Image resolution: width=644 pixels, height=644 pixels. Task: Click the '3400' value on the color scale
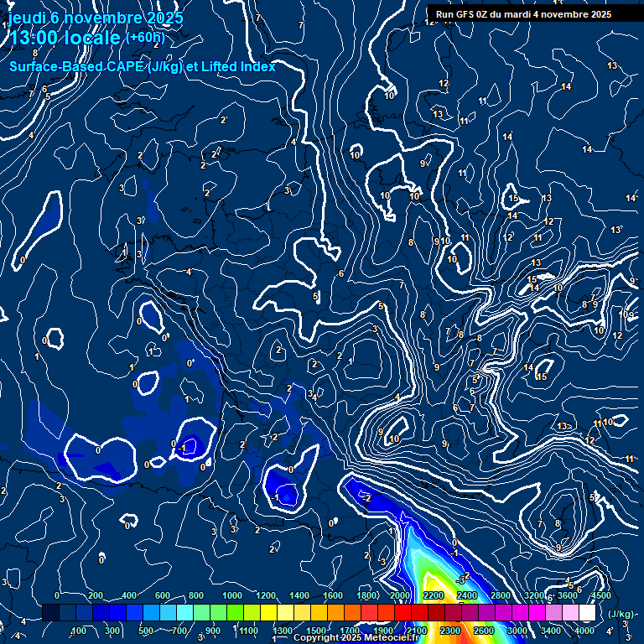[551, 631]
